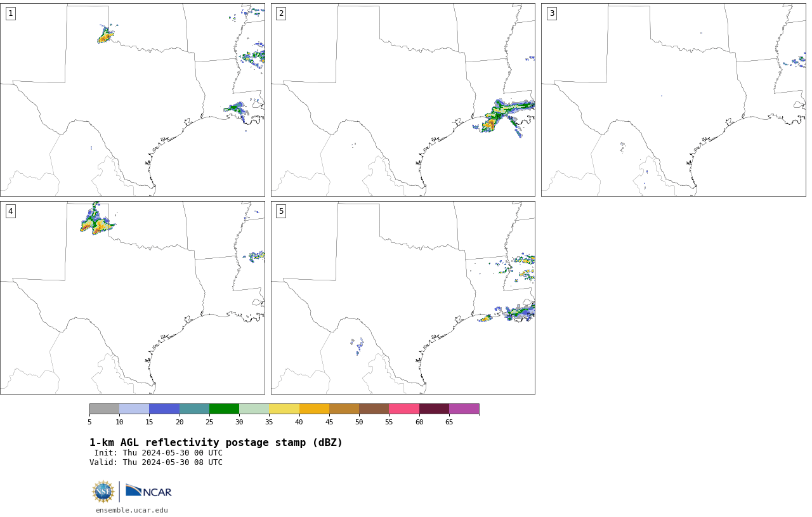This screenshot has height=517, width=812.
Task: Click the 1-km AGL reflectivity title
Action: (216, 443)
